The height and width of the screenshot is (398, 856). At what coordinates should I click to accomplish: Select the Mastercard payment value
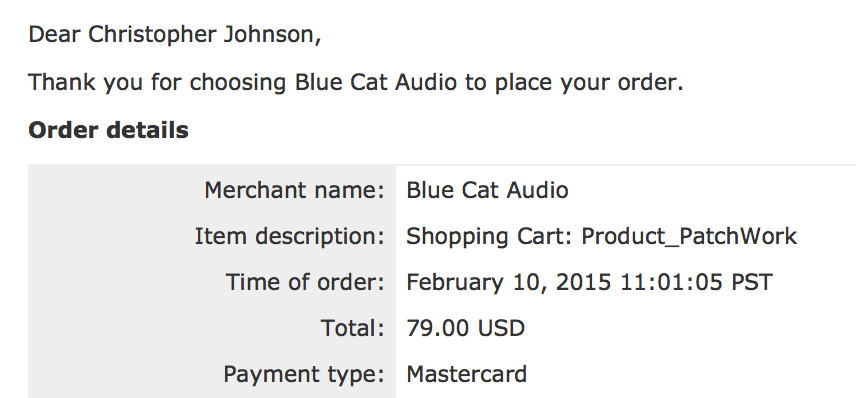click(x=467, y=375)
